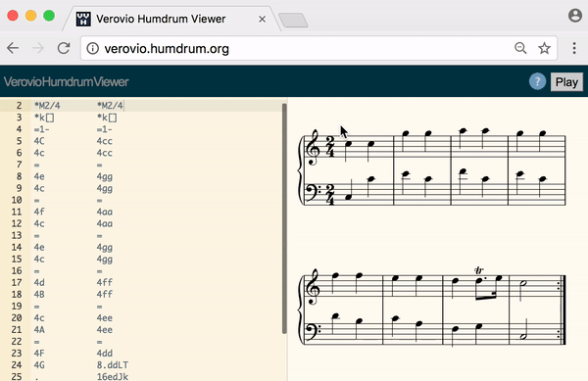Click the 4A token on line 21
This screenshot has width=588, height=381.
[39, 330]
